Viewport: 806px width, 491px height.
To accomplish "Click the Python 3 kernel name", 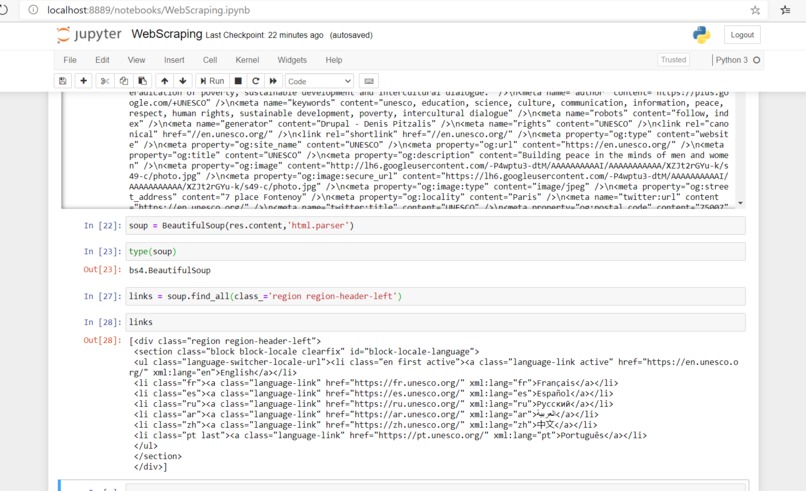I will click(x=731, y=60).
